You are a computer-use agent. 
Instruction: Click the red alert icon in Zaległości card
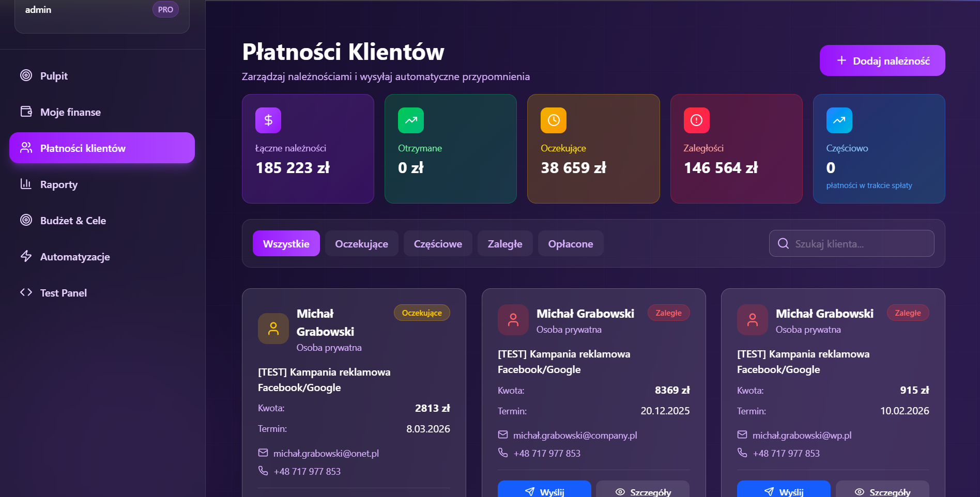pos(696,120)
